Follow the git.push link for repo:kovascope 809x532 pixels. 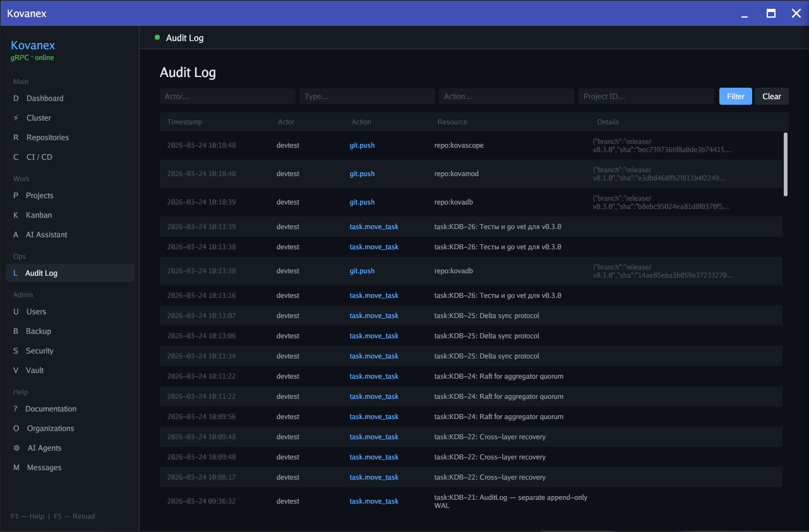[x=361, y=145]
